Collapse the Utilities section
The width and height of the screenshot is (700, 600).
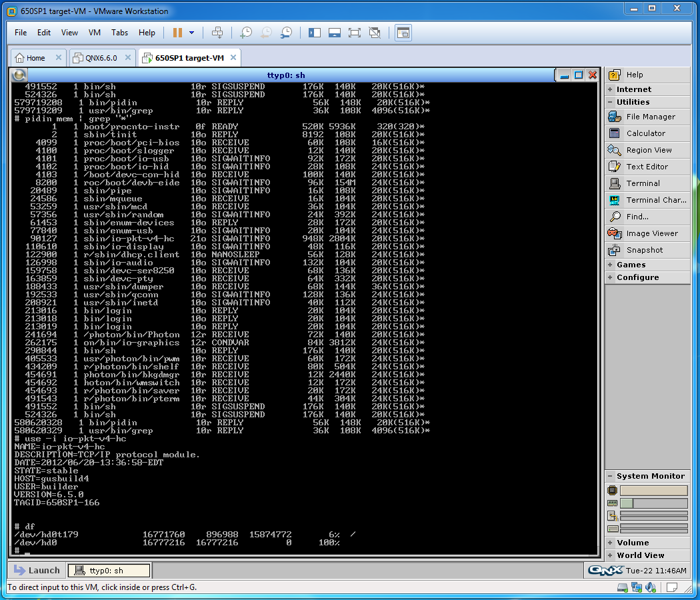pos(633,102)
